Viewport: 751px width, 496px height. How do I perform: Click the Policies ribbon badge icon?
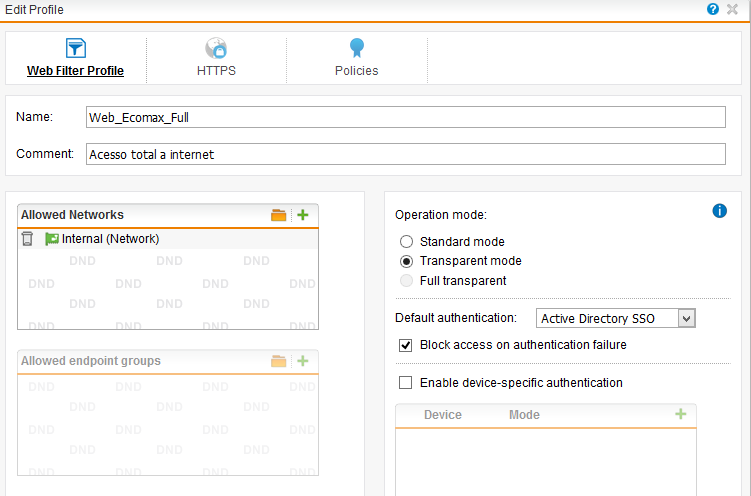[356, 49]
